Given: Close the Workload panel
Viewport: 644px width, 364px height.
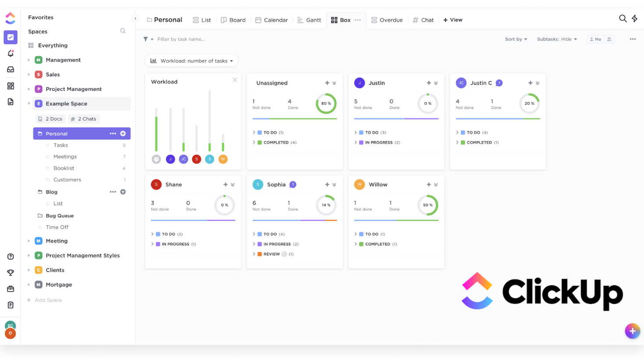Looking at the screenshot, I should click(x=235, y=80).
